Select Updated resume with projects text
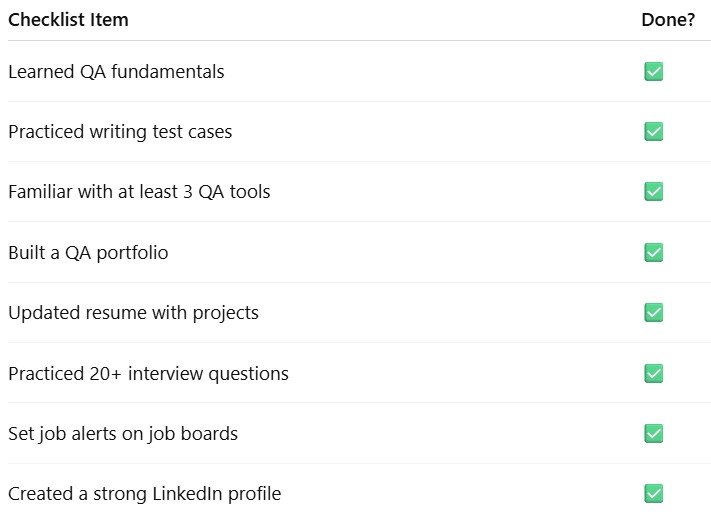711x524 pixels. (133, 313)
